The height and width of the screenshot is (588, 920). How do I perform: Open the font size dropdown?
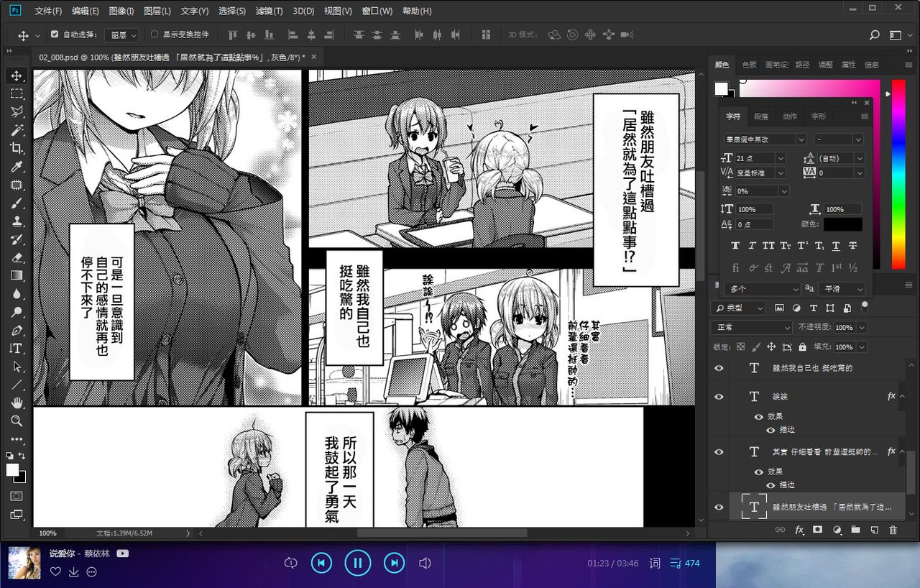click(781, 158)
